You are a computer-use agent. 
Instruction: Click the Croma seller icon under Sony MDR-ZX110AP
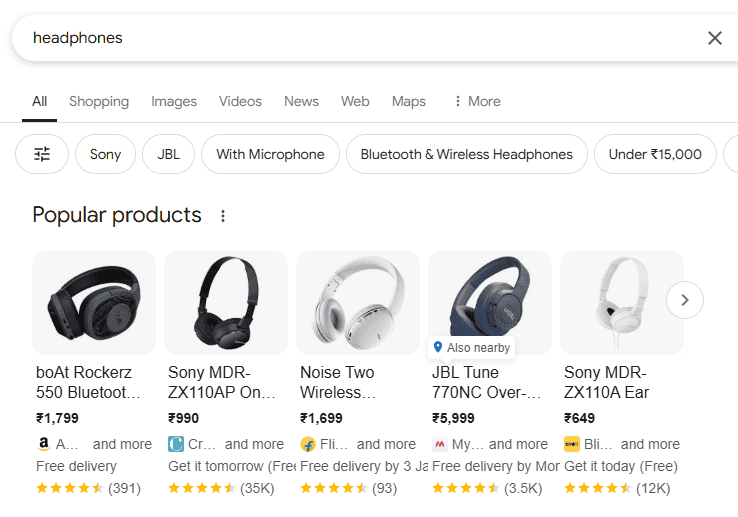[176, 444]
